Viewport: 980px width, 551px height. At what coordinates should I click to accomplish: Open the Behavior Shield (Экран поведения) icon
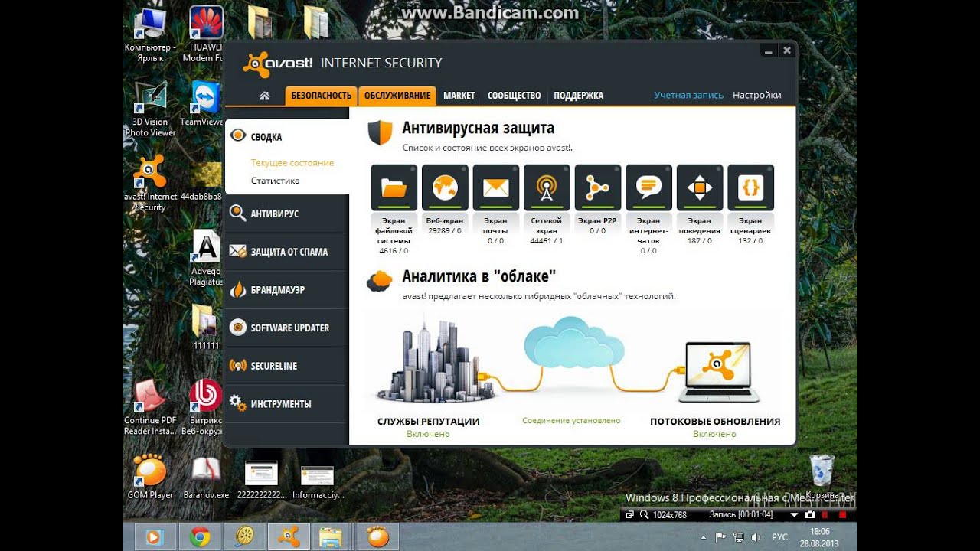700,187
